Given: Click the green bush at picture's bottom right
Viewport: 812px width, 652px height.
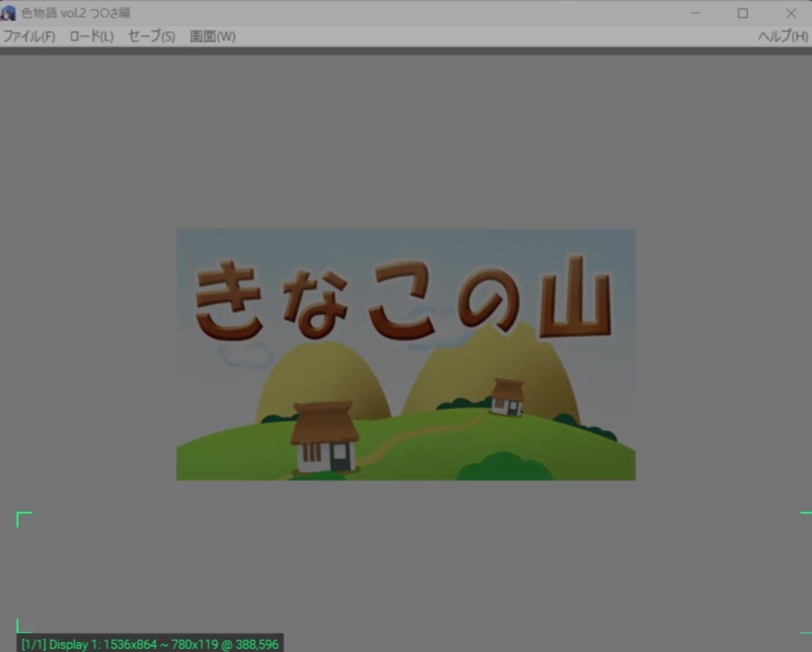Looking at the screenshot, I should pos(503,467).
